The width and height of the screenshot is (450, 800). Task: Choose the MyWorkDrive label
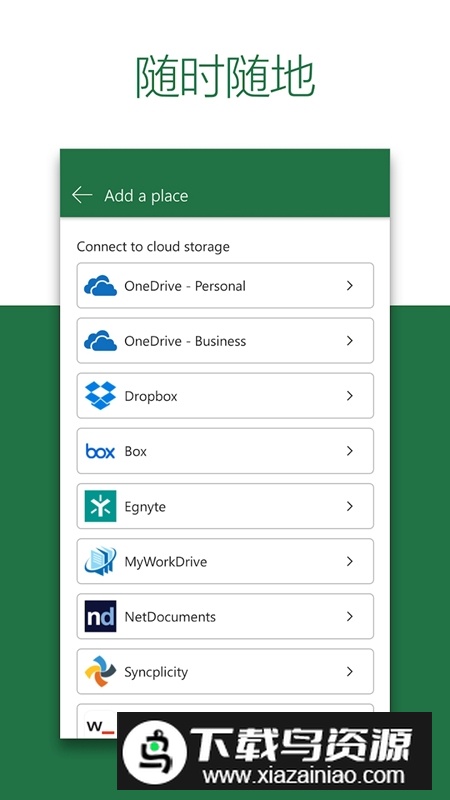tap(166, 562)
